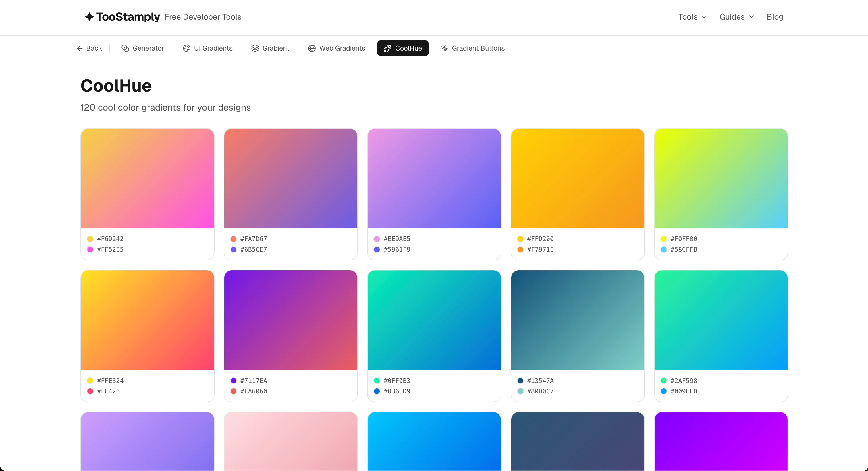Select the #FFD200 to #F7971E gradient preview
868x471 pixels.
pyautogui.click(x=578, y=178)
